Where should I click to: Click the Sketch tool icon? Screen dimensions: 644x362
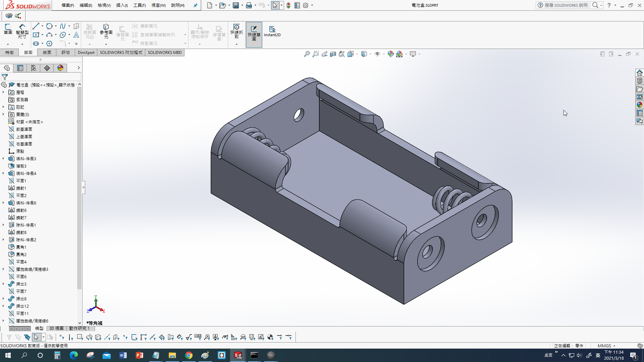pyautogui.click(x=8, y=29)
